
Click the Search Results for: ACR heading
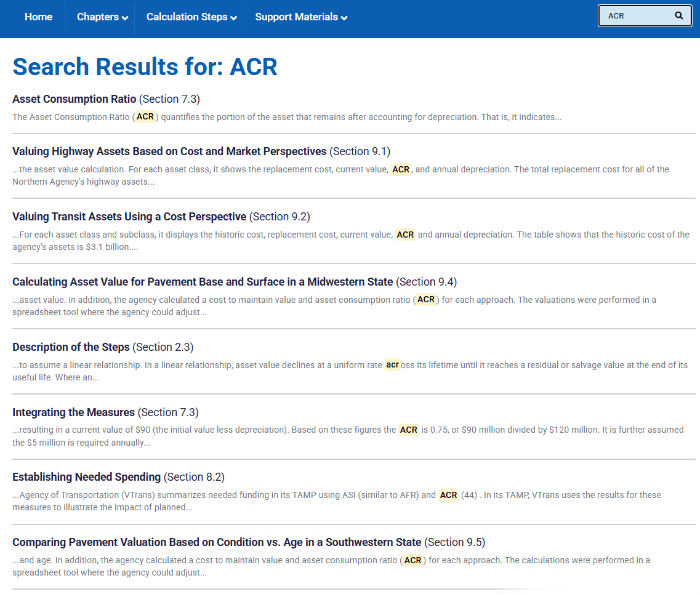pyautogui.click(x=145, y=66)
